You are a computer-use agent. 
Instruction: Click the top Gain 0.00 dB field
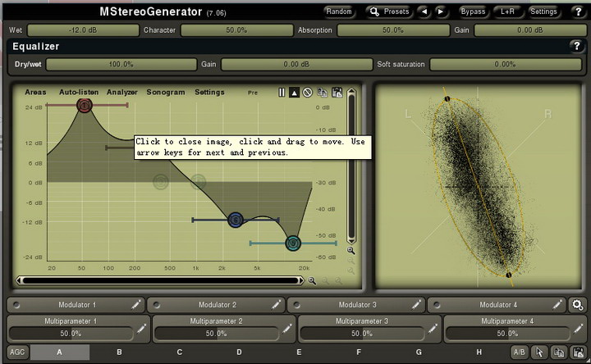click(530, 30)
